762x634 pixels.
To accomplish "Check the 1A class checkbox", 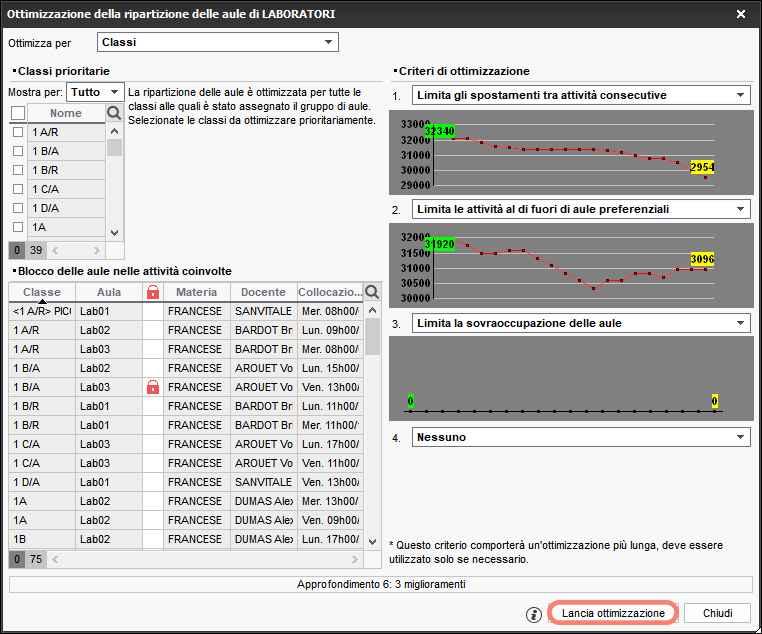I will tap(18, 227).
